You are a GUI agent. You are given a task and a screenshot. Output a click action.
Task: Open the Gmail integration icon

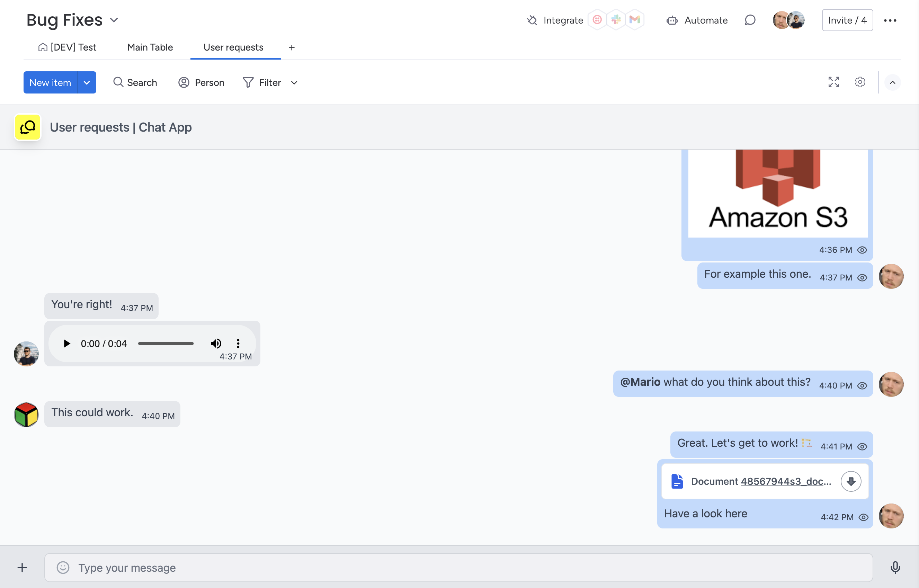click(635, 20)
